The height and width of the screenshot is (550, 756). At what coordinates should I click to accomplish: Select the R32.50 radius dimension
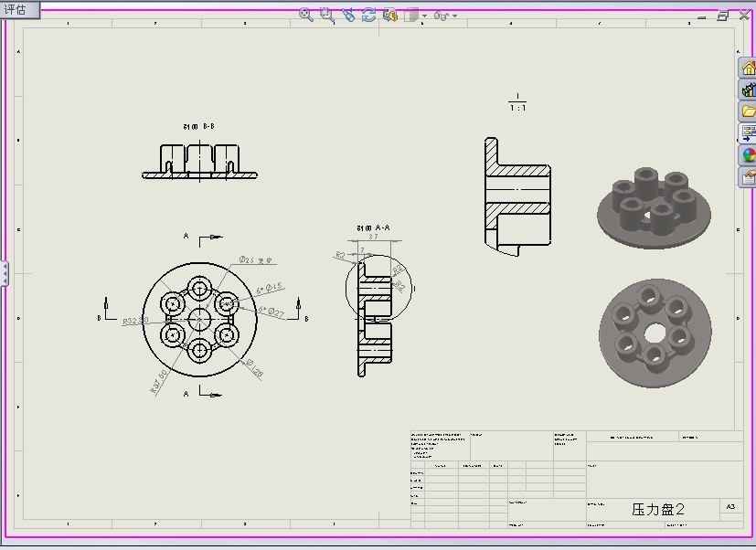click(135, 321)
